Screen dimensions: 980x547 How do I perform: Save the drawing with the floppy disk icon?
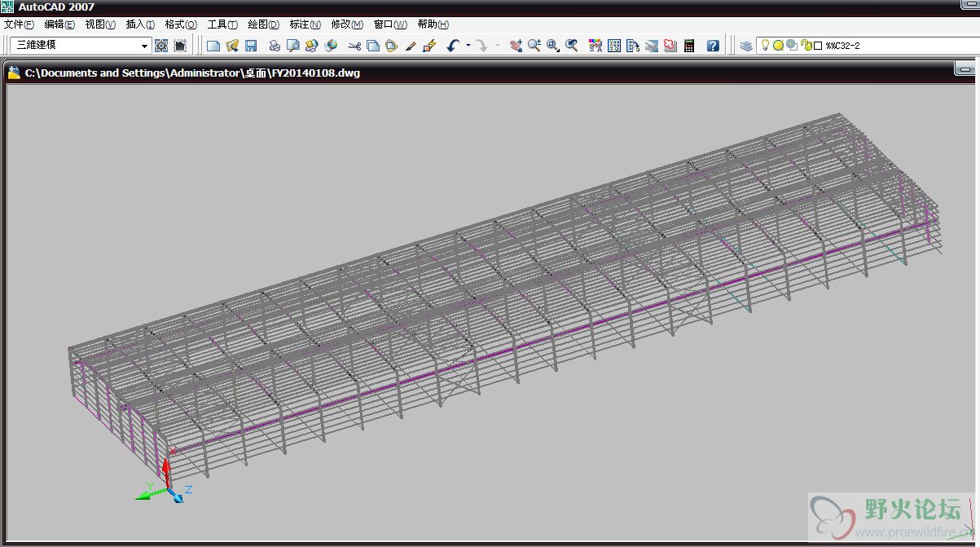(251, 46)
